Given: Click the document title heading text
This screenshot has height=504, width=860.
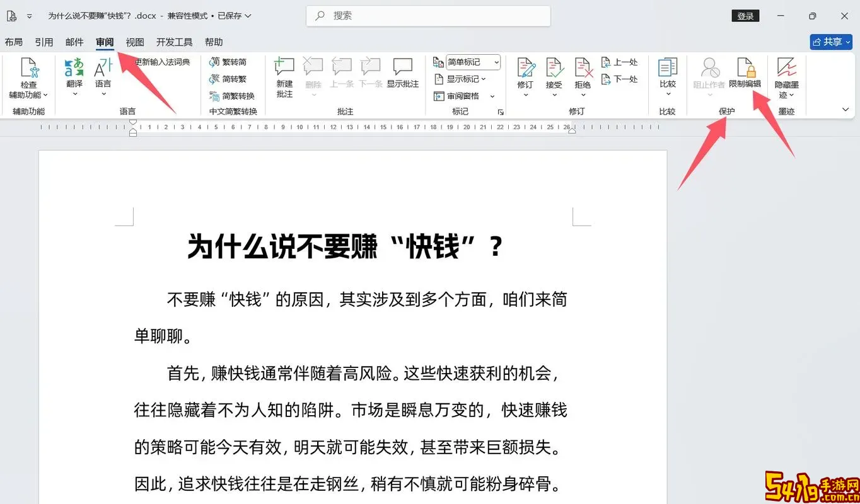Looking at the screenshot, I should click(346, 246).
